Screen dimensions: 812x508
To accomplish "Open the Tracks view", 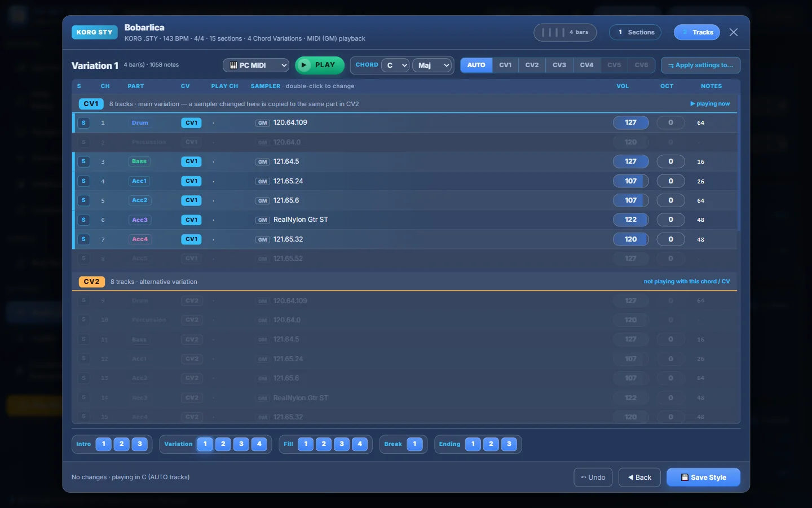I will [697, 32].
